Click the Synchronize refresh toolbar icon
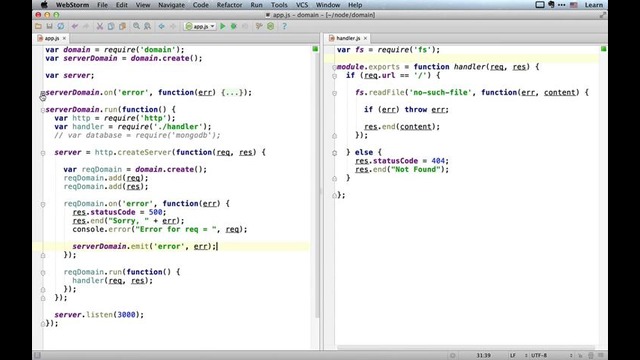The height and width of the screenshot is (360, 640). click(60, 26)
